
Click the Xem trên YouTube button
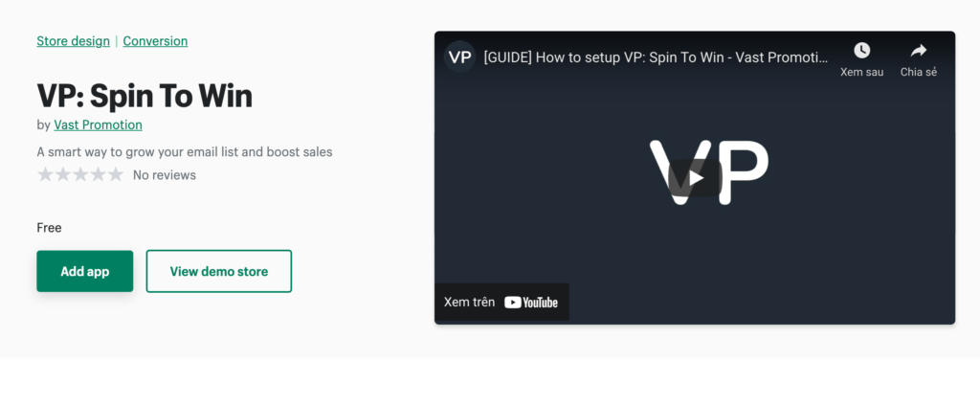(501, 303)
